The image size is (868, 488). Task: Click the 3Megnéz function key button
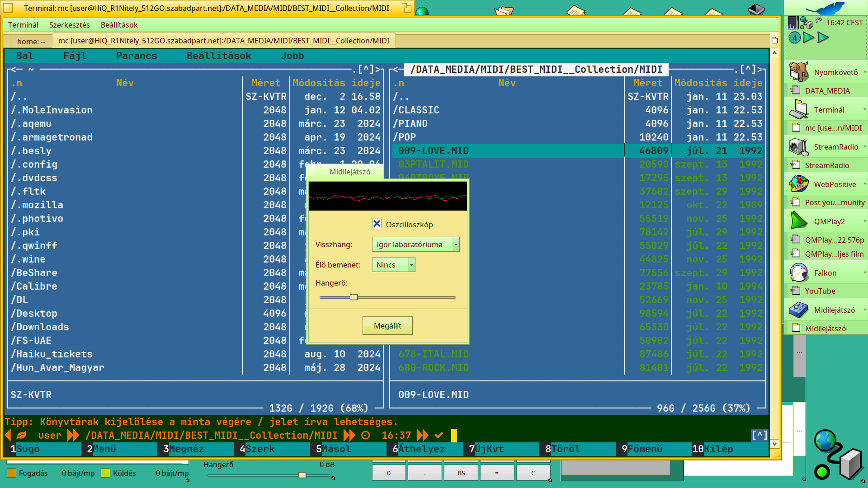pos(195,449)
